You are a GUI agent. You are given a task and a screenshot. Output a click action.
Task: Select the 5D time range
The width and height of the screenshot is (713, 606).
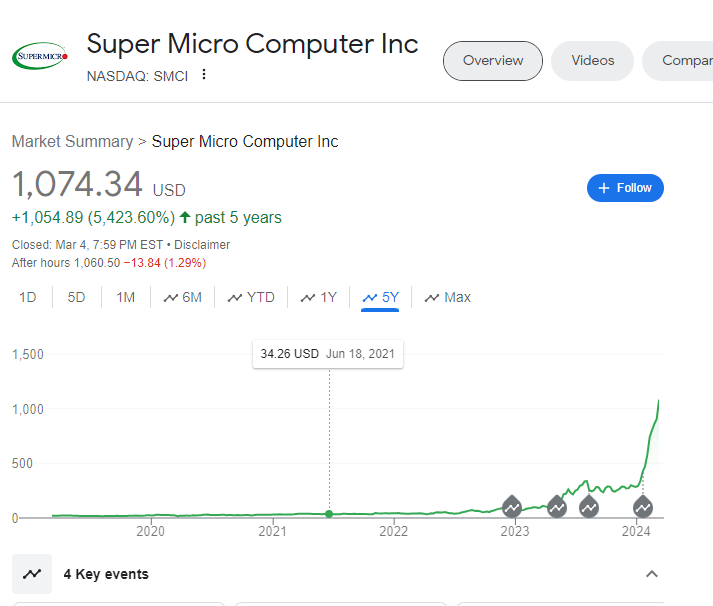click(76, 297)
